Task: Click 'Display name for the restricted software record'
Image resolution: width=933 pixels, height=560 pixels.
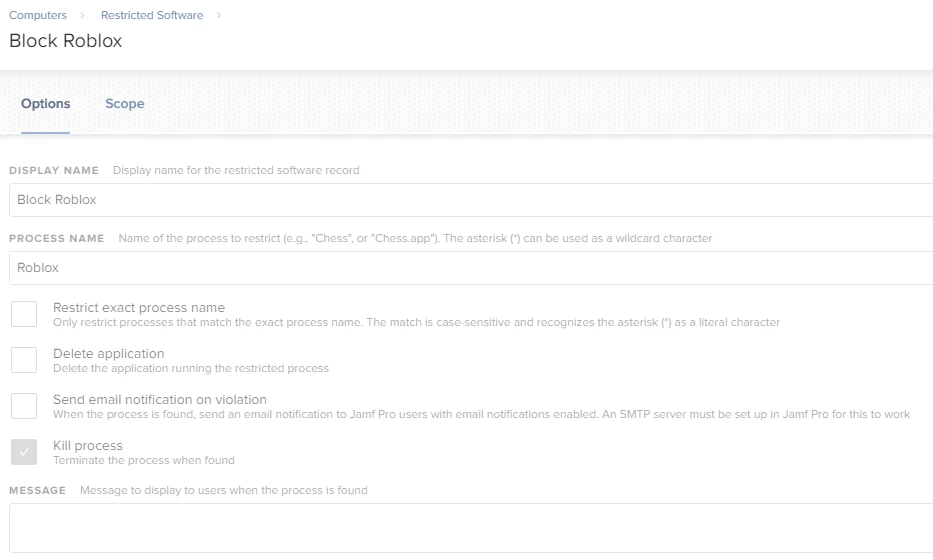Action: 236,170
